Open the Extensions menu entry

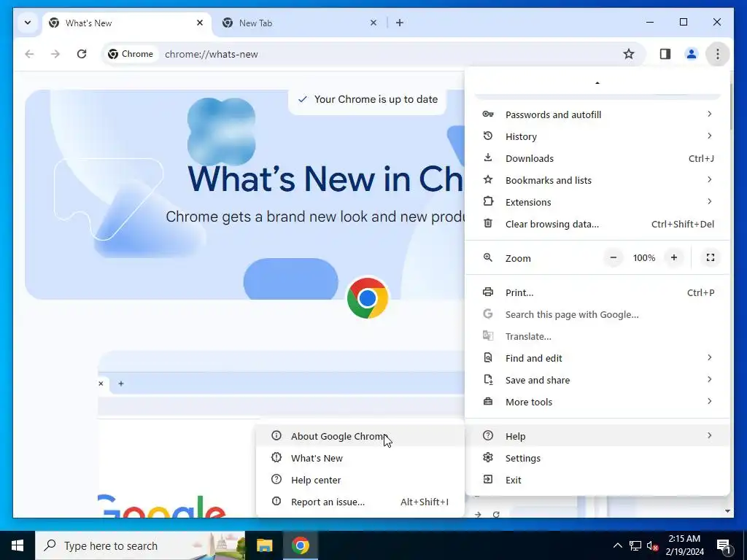[x=597, y=202]
